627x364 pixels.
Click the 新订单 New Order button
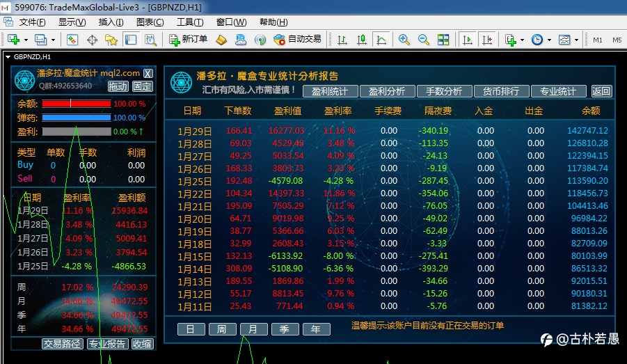click(x=188, y=39)
